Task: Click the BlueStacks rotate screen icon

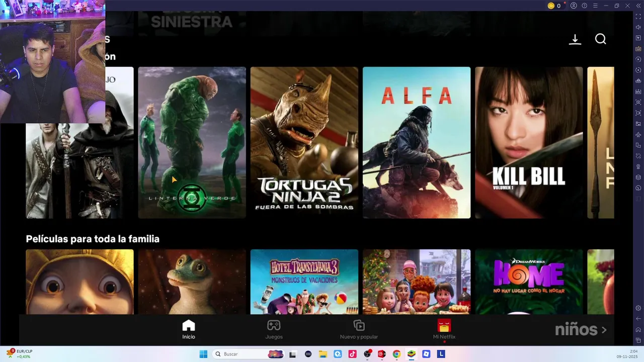Action: 638,145
